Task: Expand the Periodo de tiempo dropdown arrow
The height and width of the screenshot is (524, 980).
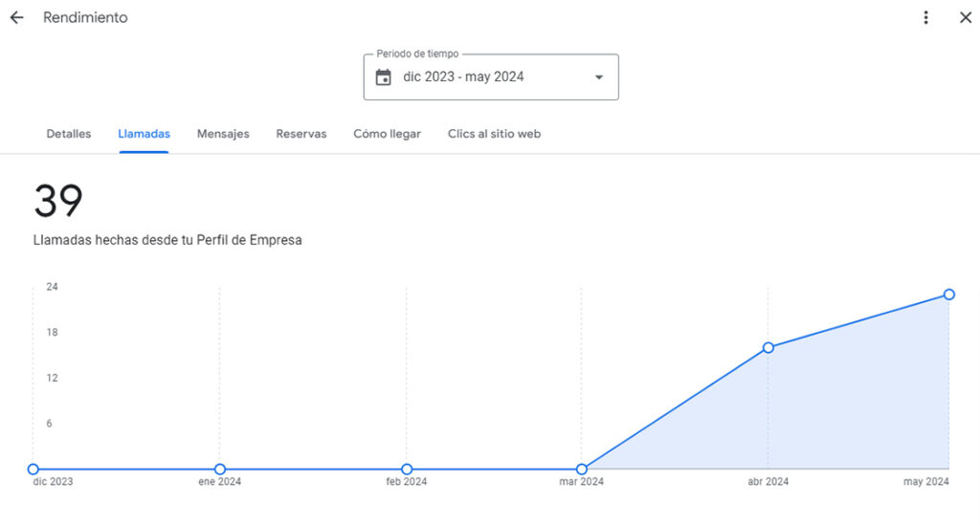Action: (x=599, y=77)
